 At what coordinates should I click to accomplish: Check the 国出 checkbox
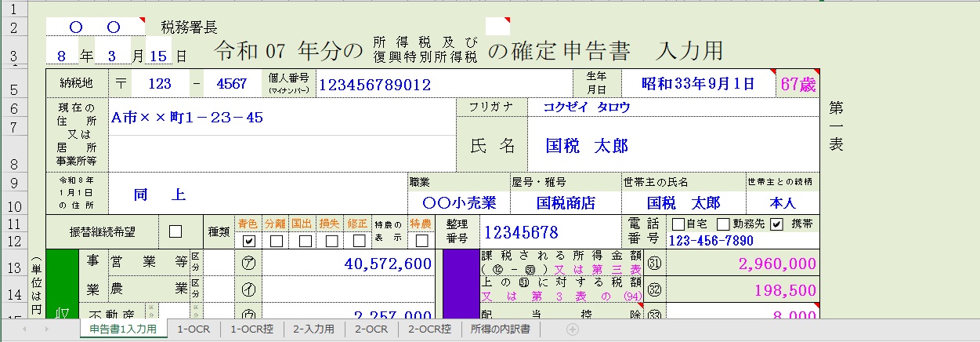click(305, 241)
